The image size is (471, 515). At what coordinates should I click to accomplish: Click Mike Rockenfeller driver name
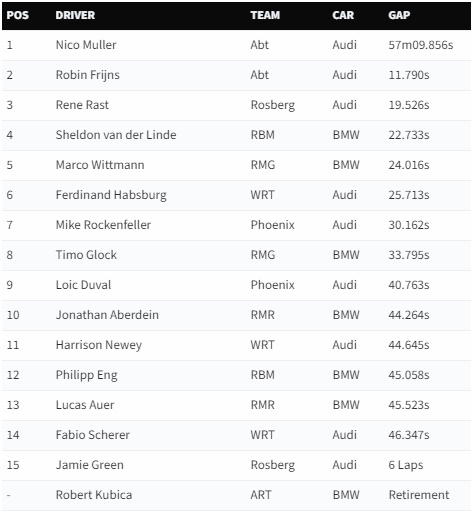[x=103, y=225]
